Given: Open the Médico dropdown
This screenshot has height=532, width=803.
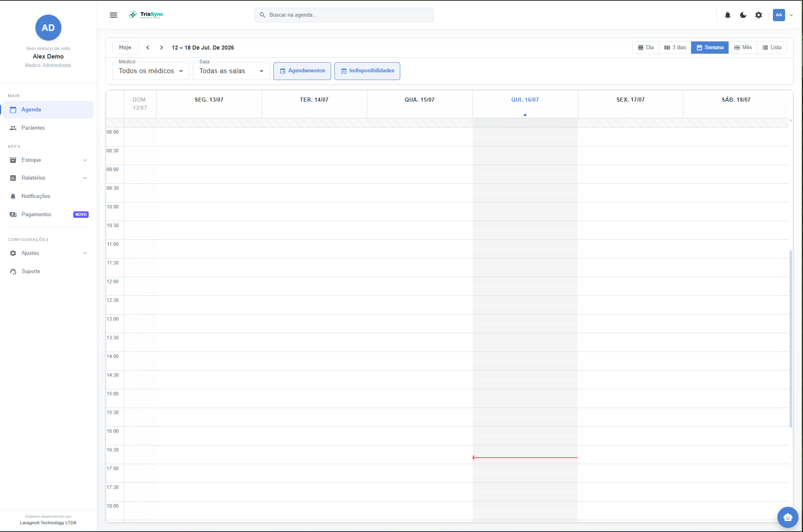Looking at the screenshot, I should click(x=151, y=71).
